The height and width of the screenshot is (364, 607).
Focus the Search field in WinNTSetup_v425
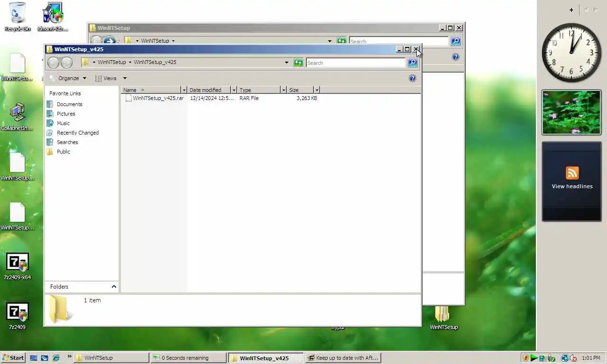356,63
